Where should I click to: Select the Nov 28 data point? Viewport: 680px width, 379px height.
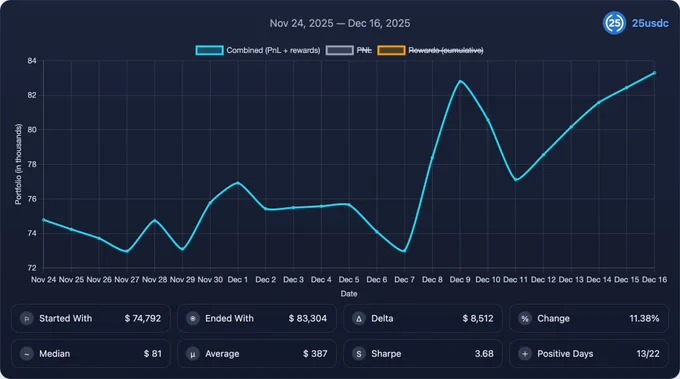click(x=154, y=221)
